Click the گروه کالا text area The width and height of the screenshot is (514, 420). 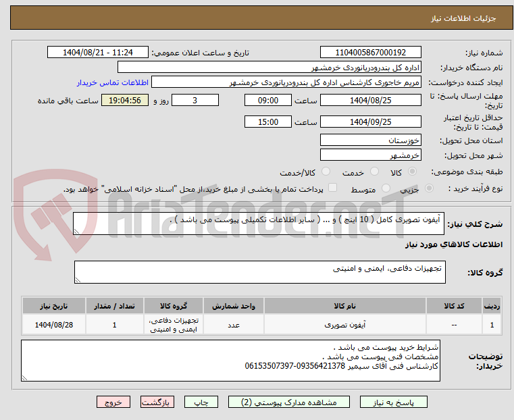260,272
